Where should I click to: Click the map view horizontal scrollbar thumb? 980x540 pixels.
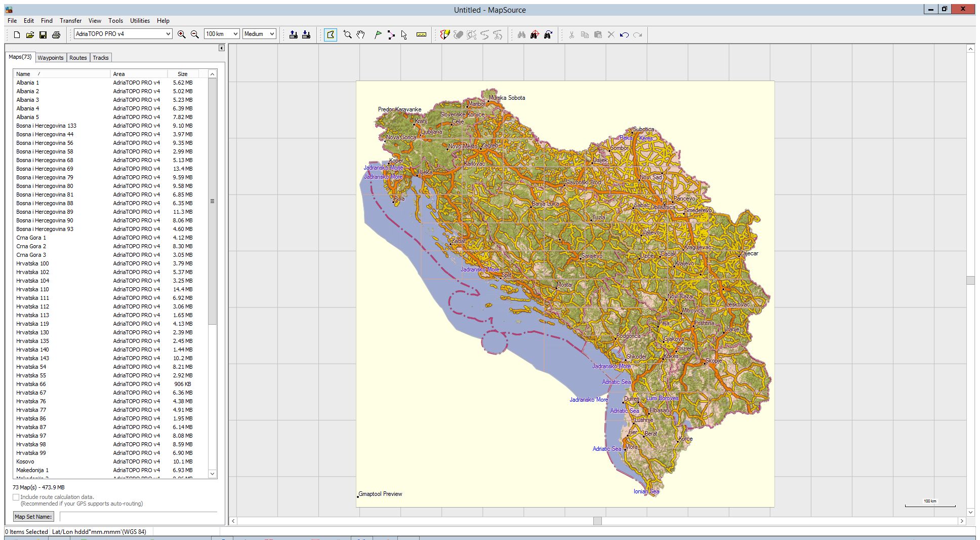point(597,521)
